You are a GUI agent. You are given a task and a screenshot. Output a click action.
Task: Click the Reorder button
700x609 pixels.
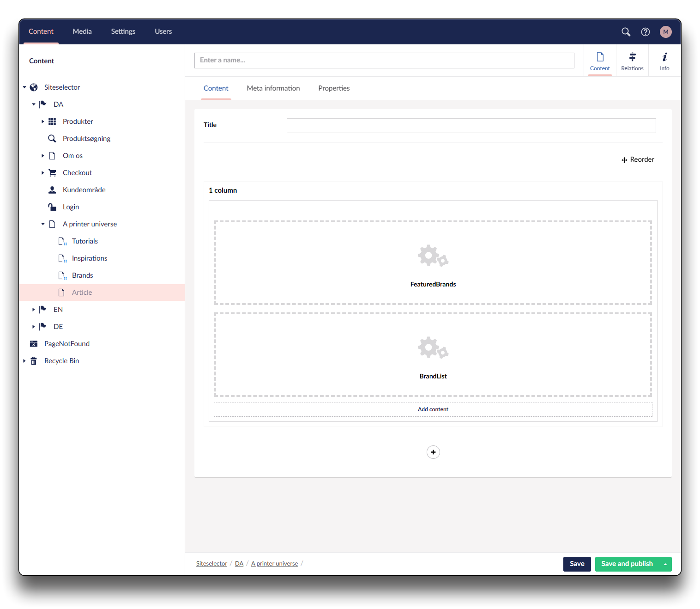[638, 159]
